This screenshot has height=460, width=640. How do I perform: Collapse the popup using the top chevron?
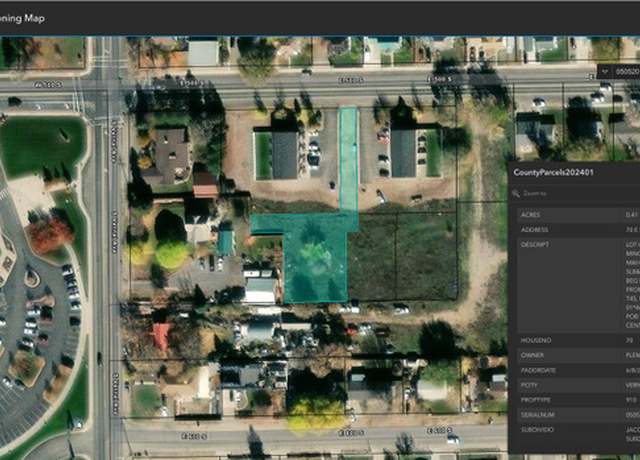click(605, 71)
